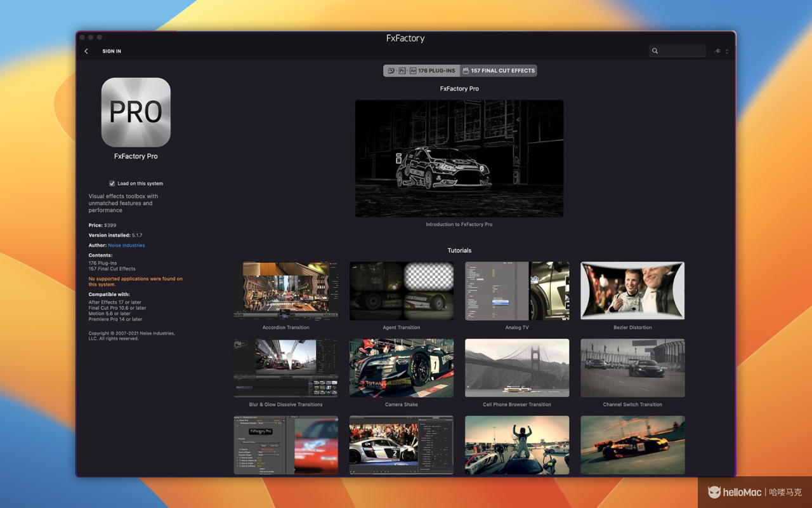Click the 'Introduction to FxFactory Pro' caption
This screenshot has width=812, height=508.
(x=459, y=224)
